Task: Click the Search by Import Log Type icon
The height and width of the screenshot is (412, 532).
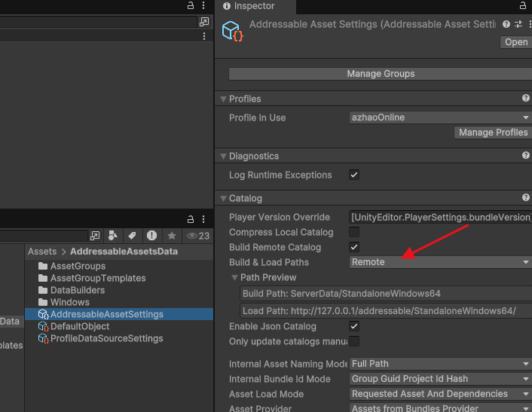Action: (151, 235)
